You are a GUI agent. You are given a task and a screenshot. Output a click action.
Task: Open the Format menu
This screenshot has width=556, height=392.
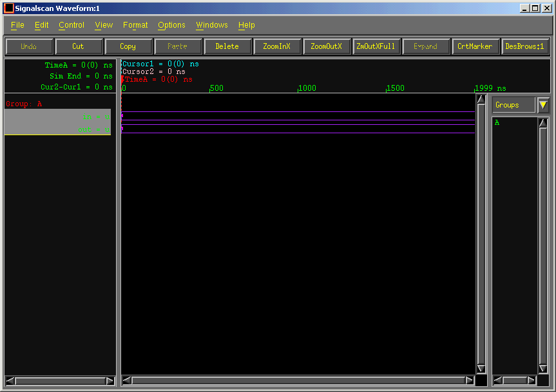[x=135, y=25]
